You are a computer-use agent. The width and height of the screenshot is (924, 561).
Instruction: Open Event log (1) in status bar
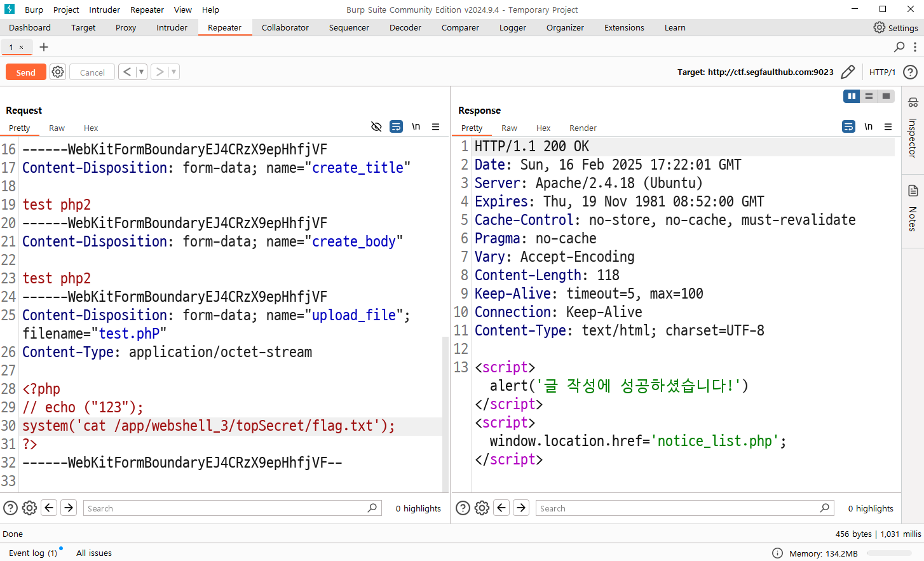click(33, 553)
